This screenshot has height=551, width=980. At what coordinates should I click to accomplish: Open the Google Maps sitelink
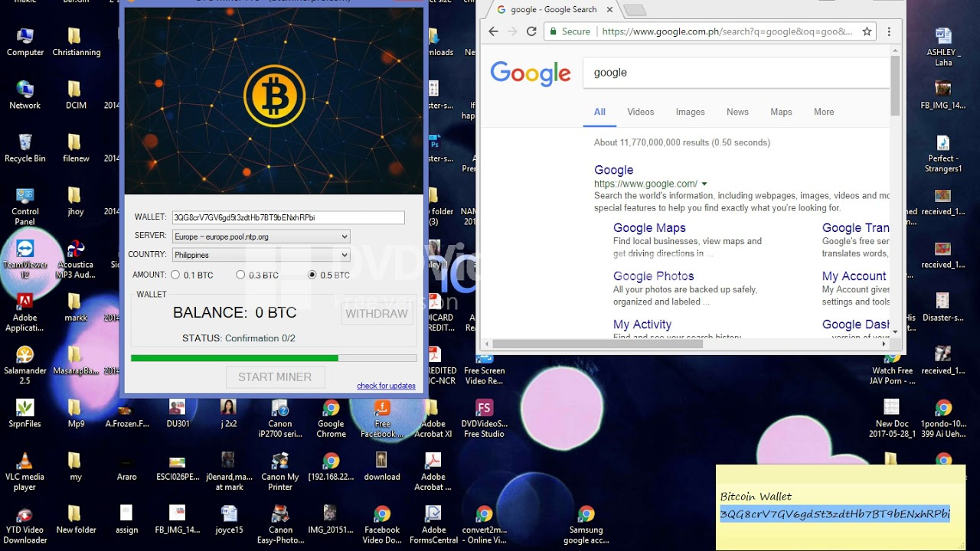[x=649, y=228]
